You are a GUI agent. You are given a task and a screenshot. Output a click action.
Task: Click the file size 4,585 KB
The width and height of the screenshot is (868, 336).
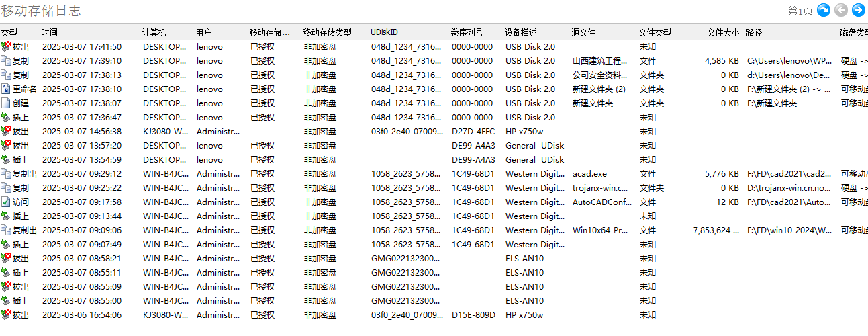point(722,60)
